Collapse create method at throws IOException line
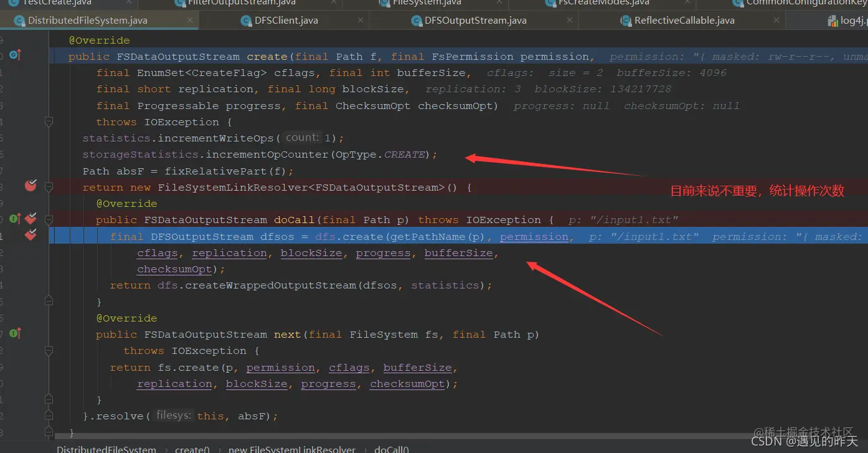The width and height of the screenshot is (868, 453). pos(49,122)
